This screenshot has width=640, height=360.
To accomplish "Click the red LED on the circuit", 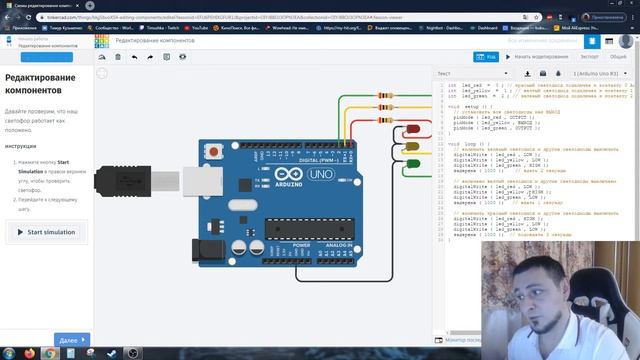I will click(x=413, y=129).
